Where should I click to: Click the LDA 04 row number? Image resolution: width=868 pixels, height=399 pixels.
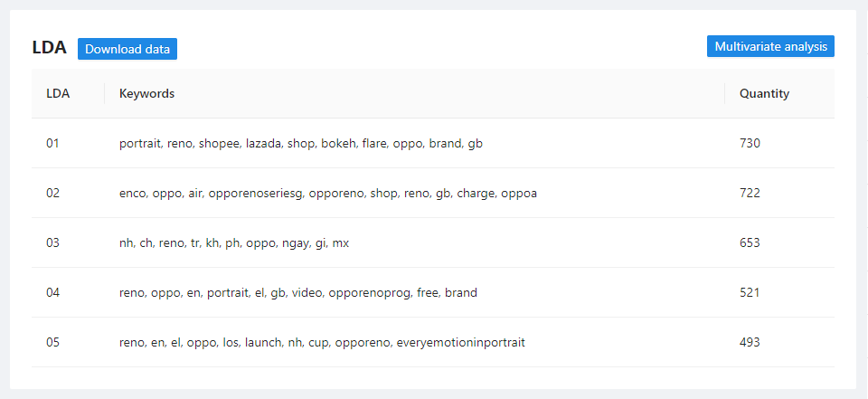tap(52, 292)
